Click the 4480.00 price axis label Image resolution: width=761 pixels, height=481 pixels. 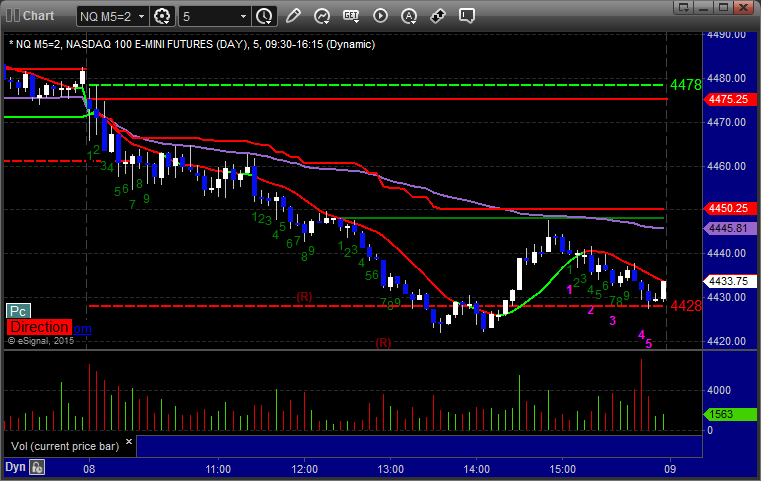coord(727,78)
